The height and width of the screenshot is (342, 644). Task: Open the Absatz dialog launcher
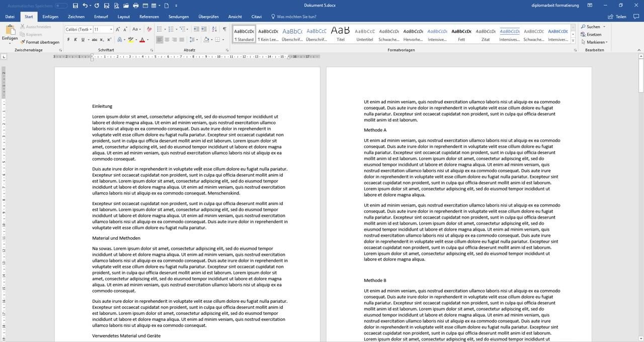[x=228, y=50]
